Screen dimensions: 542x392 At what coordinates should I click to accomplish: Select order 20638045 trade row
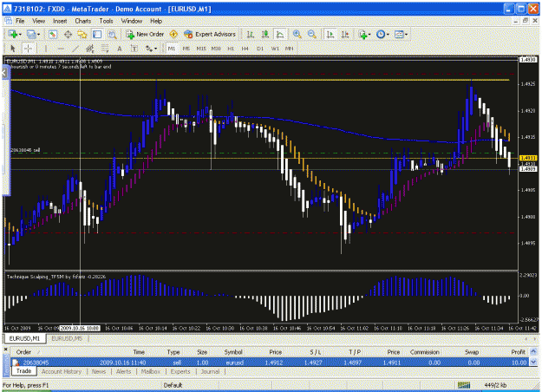point(270,363)
